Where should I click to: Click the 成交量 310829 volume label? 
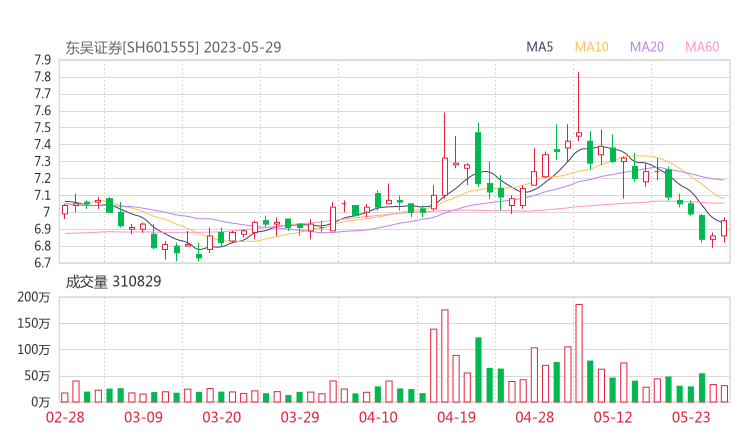pos(113,282)
